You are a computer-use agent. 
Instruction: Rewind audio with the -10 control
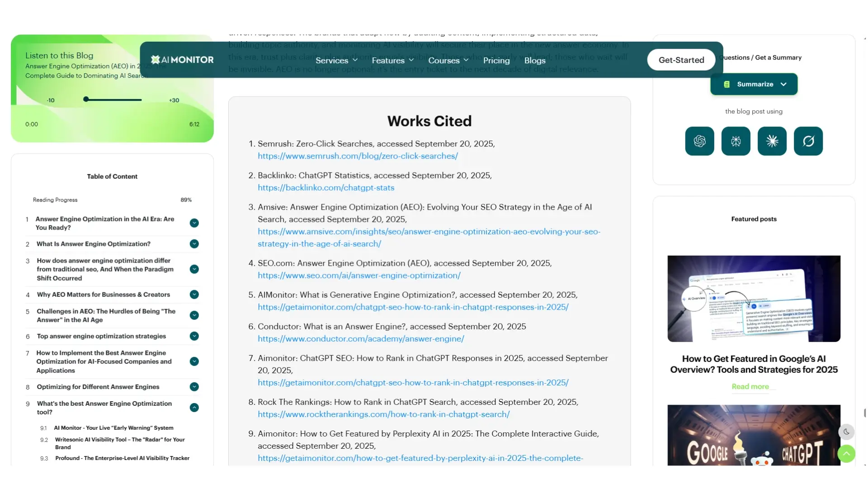click(51, 100)
